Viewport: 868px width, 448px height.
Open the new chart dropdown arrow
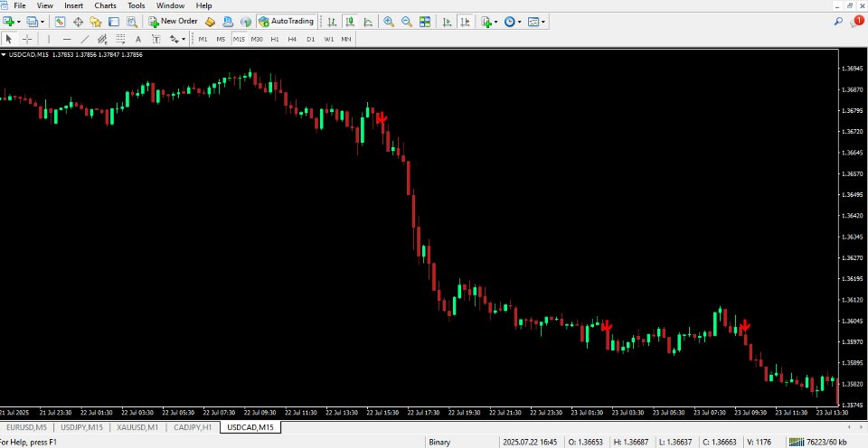click(19, 22)
